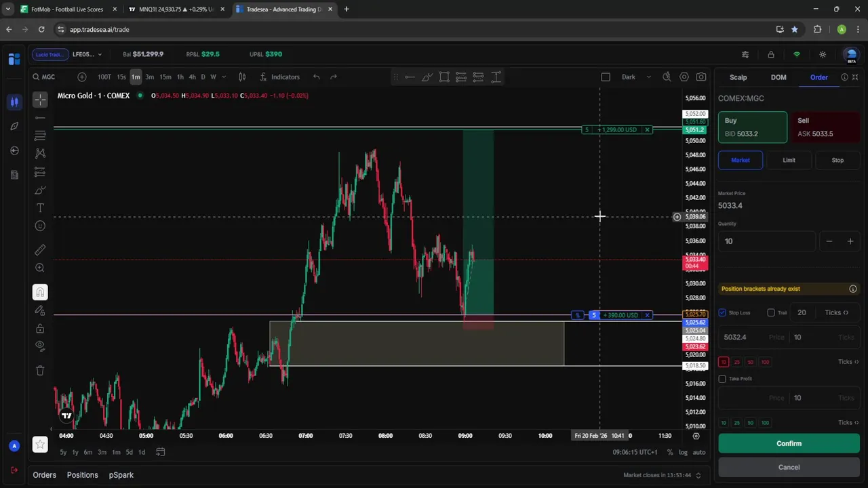The height and width of the screenshot is (488, 868).
Task: Toggle log scale on price axis
Action: pyautogui.click(x=683, y=452)
